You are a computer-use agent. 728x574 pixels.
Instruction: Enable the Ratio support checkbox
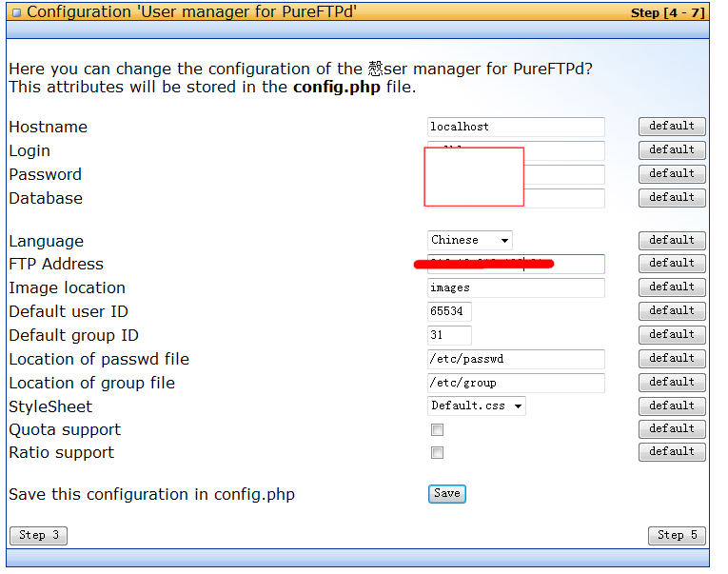[x=437, y=452]
